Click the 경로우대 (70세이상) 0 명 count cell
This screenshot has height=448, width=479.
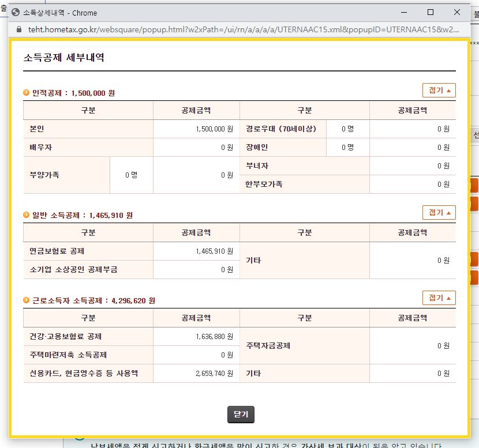click(347, 129)
